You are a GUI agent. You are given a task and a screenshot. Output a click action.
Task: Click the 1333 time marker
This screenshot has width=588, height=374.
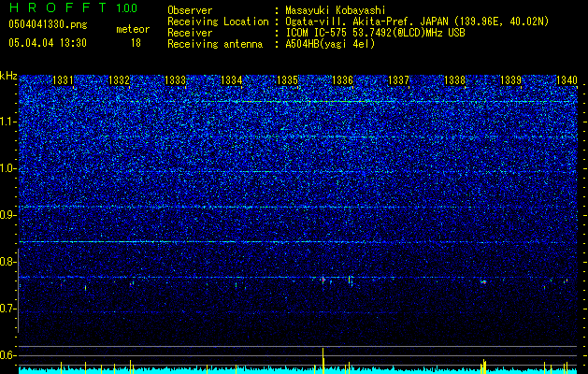(x=175, y=80)
